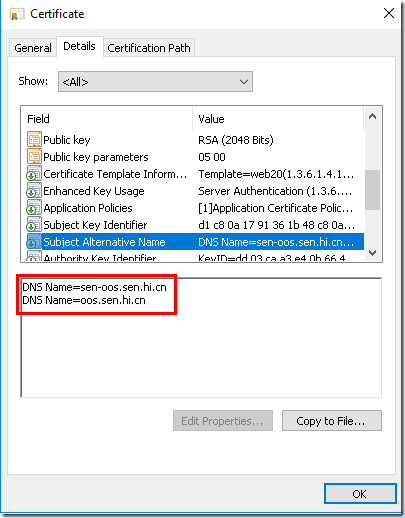
Task: Click the Copy to File... button
Action: pyautogui.click(x=332, y=421)
